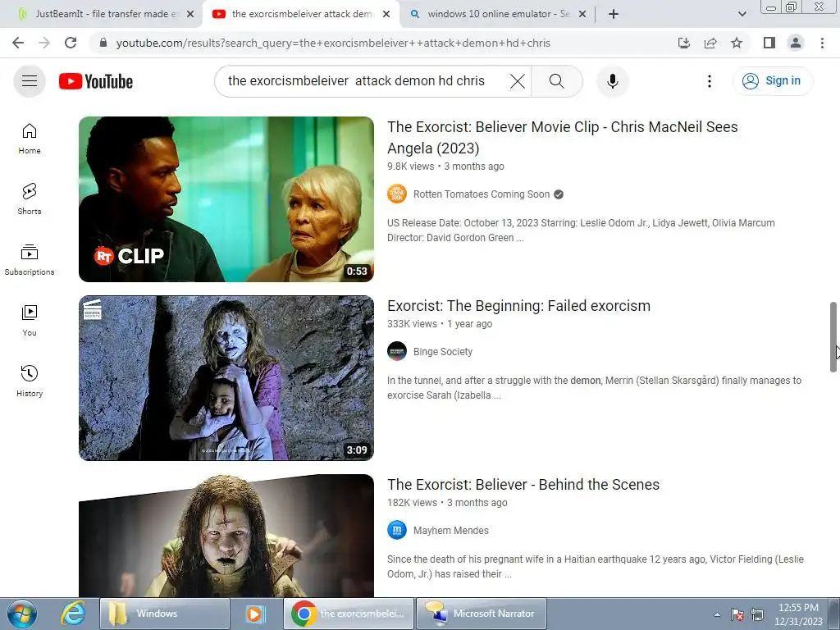This screenshot has width=840, height=630.
Task: Click the Sign in button
Action: point(773,81)
